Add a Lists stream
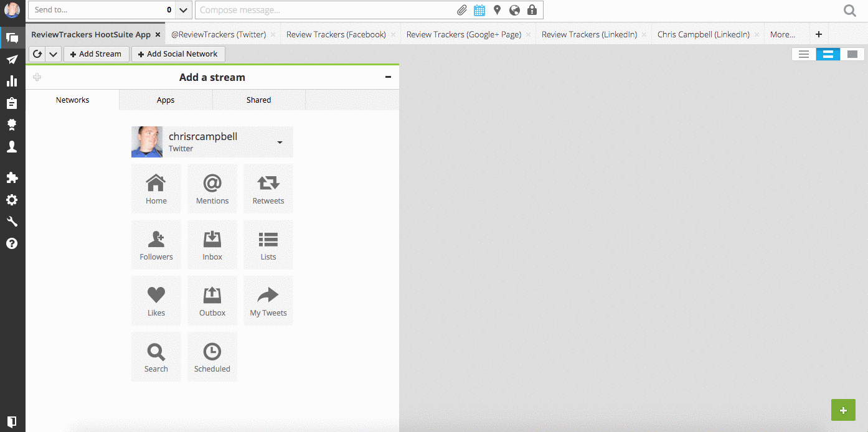This screenshot has width=868, height=432. pos(268,245)
